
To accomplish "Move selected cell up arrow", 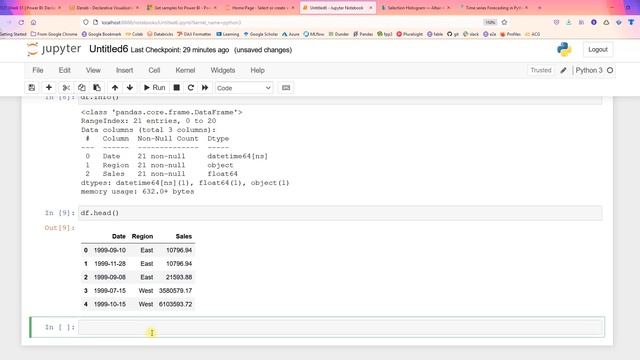I will 115,88.
